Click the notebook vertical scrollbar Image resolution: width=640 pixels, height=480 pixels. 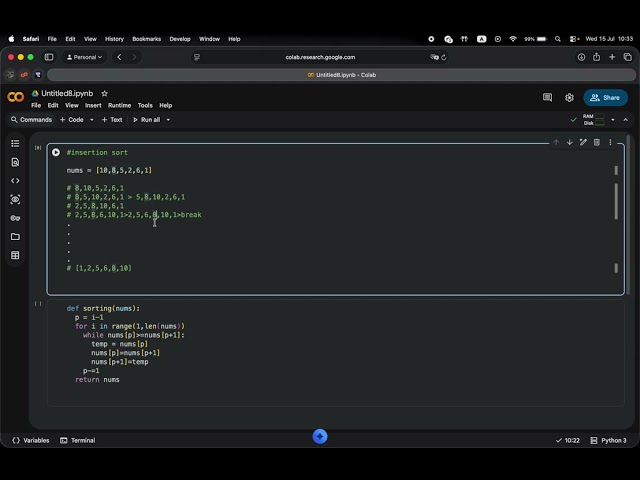[x=628, y=215]
